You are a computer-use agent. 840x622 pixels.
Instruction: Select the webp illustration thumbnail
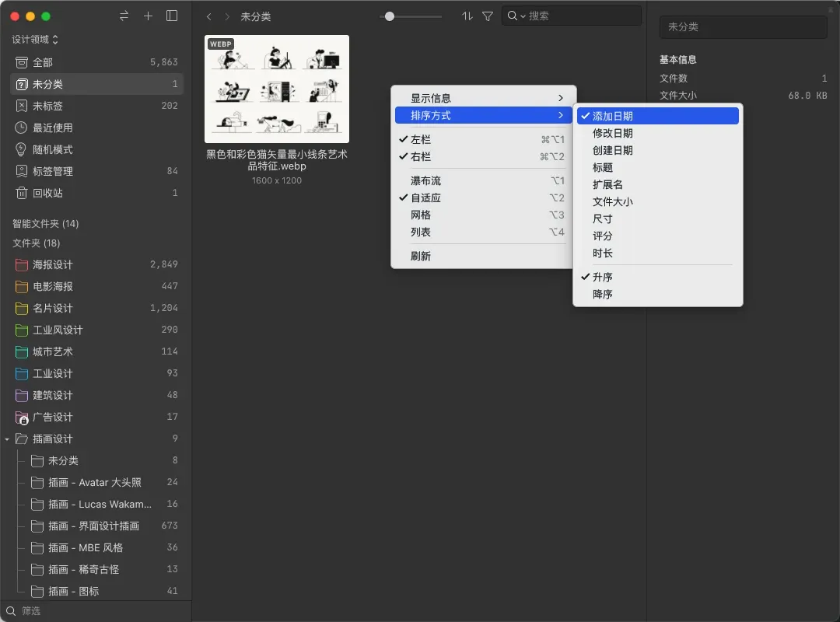pyautogui.click(x=277, y=89)
